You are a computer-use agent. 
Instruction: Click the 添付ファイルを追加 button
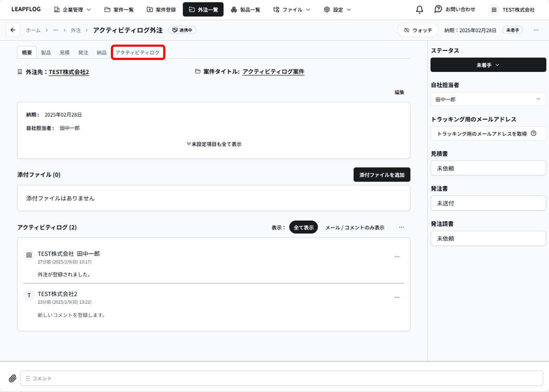(x=382, y=175)
